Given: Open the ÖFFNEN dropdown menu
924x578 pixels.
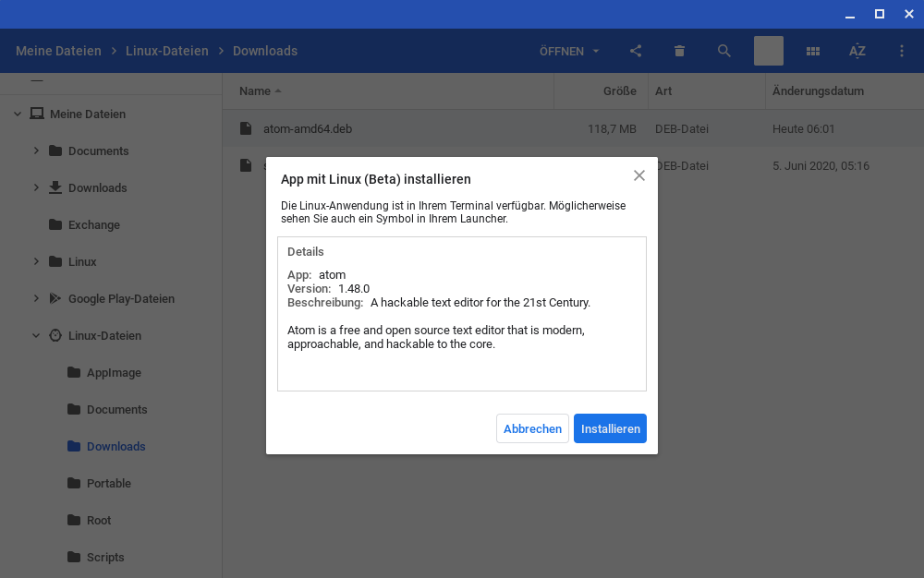Looking at the screenshot, I should (569, 52).
